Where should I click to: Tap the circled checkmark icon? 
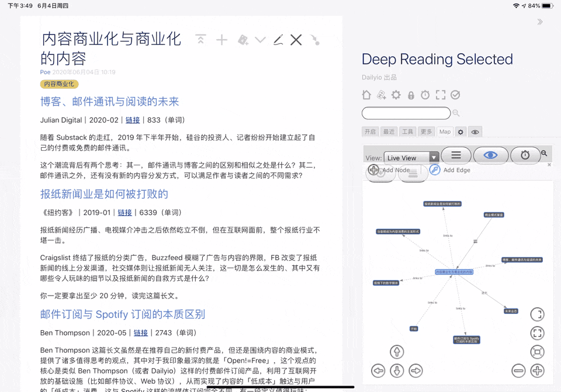click(x=455, y=95)
